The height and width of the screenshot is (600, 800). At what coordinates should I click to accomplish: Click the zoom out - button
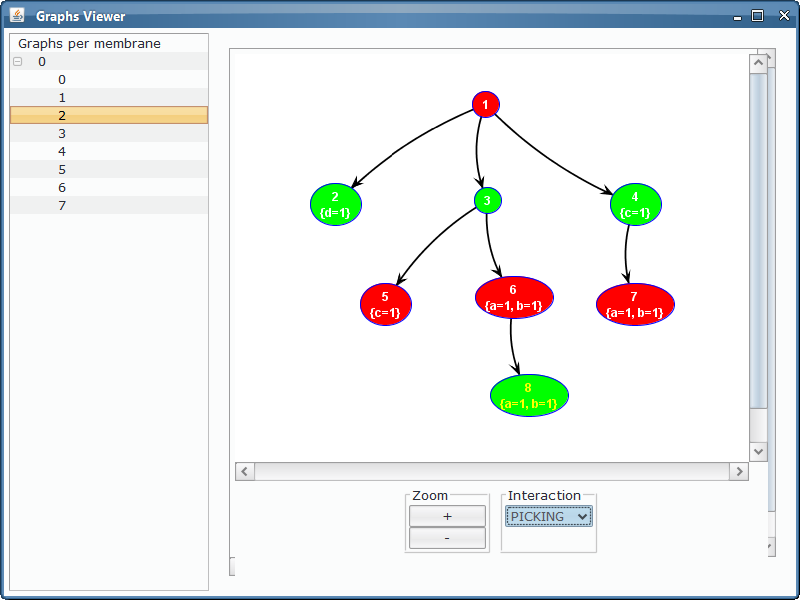[x=447, y=538]
